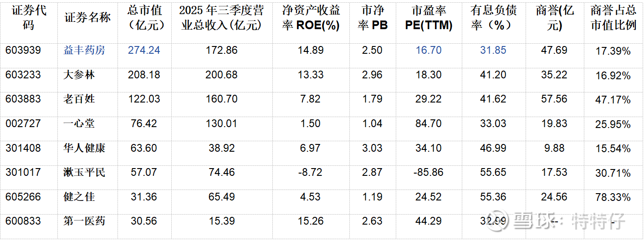Click the blue 31.85 debt ratio value
The width and height of the screenshot is (644, 241).
pyautogui.click(x=493, y=50)
